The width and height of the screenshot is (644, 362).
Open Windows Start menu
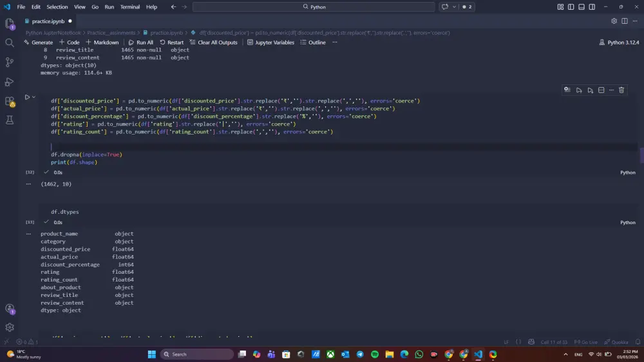coord(151,354)
